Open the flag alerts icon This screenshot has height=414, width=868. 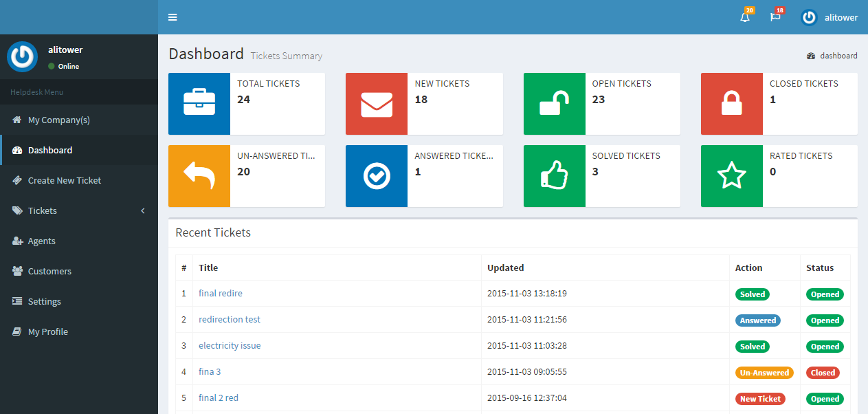[x=775, y=17]
